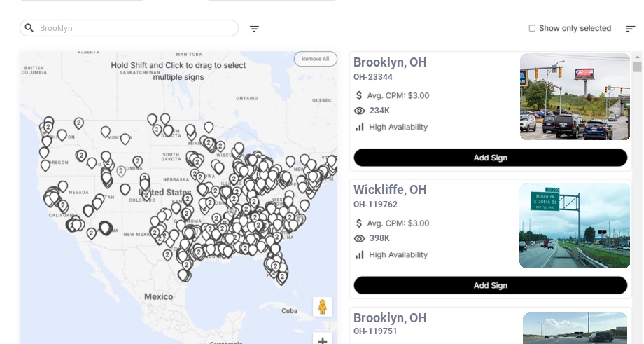Viewport: 644px width, 344px height.
Task: Open the sort options icon
Action: tap(630, 29)
